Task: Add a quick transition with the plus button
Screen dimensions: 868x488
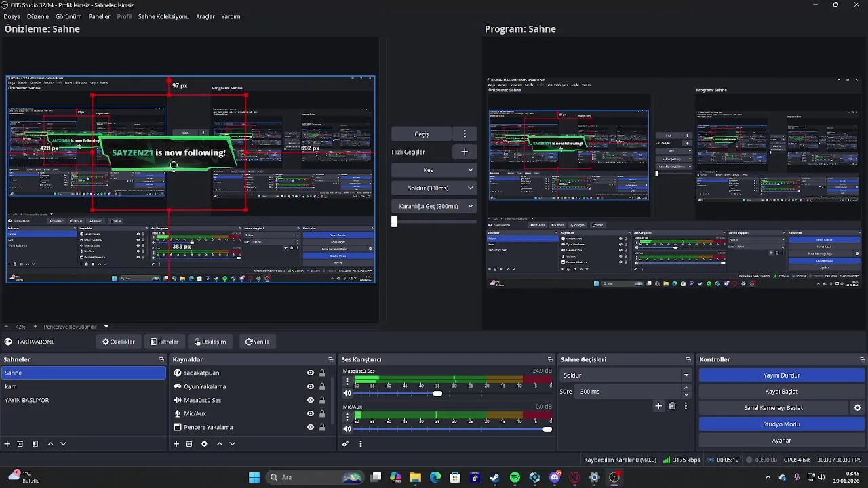Action: 465,152
